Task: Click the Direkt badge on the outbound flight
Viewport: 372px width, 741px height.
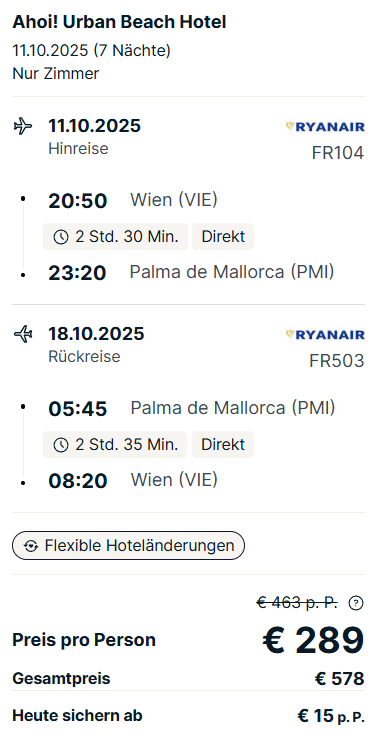Action: [x=223, y=237]
